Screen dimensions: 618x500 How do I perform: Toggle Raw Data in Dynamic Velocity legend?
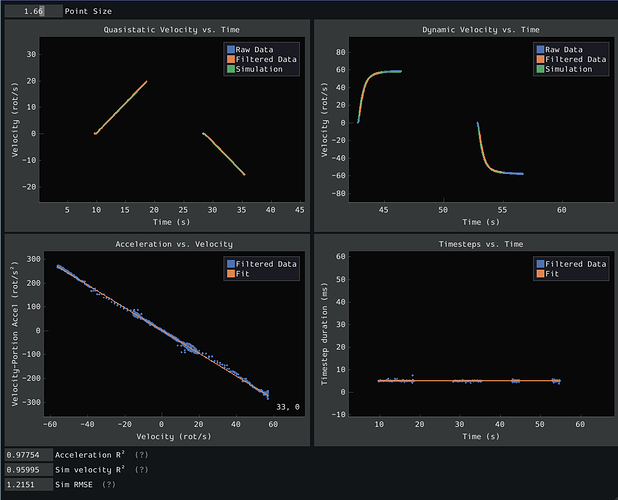tap(560, 50)
